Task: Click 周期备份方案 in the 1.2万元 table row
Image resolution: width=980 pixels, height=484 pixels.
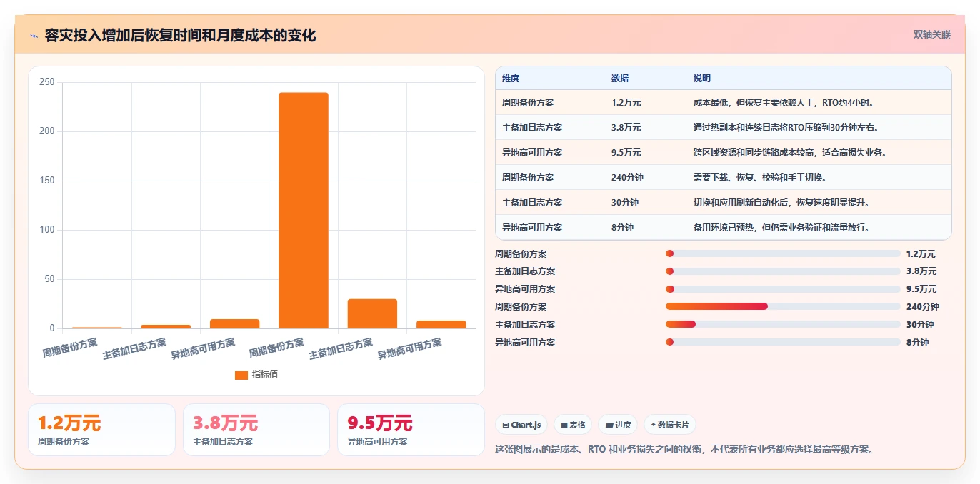Action: [x=528, y=103]
